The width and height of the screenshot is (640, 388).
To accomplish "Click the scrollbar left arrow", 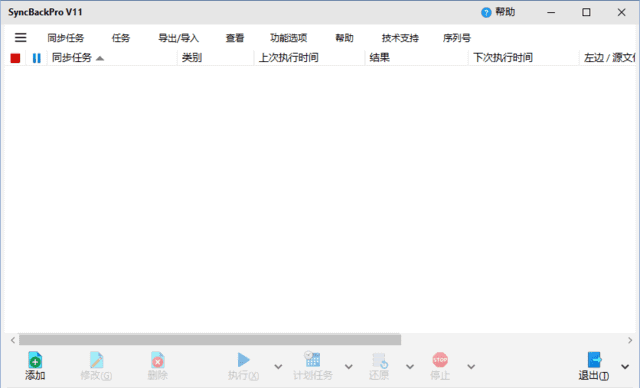I will (x=13, y=340).
